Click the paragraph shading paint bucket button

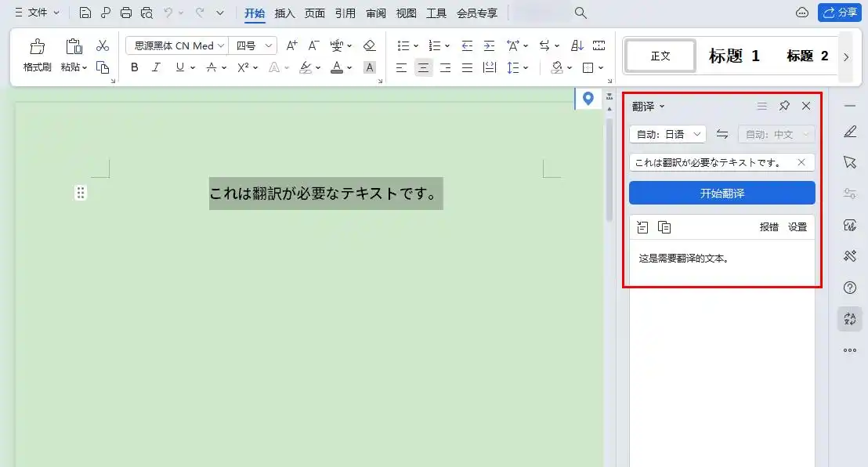pyautogui.click(x=557, y=67)
